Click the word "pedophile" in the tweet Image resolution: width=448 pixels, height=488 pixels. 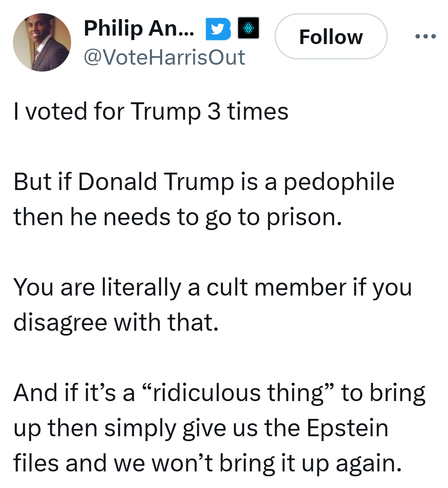click(339, 182)
